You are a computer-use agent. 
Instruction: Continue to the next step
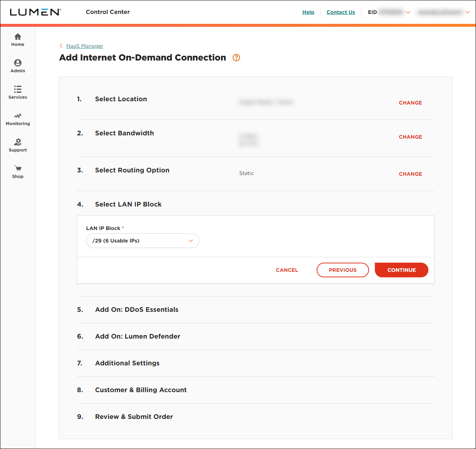pos(402,270)
